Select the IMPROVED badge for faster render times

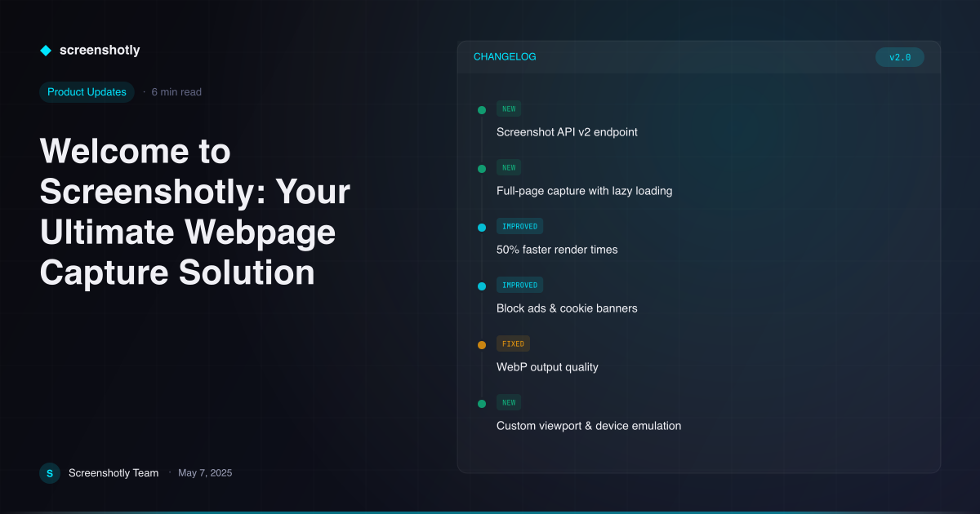click(x=520, y=226)
